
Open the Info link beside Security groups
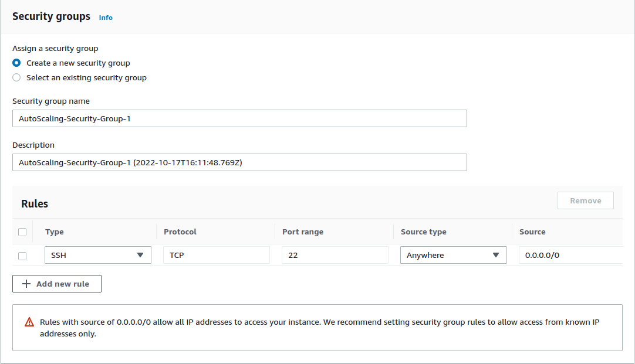(x=106, y=18)
